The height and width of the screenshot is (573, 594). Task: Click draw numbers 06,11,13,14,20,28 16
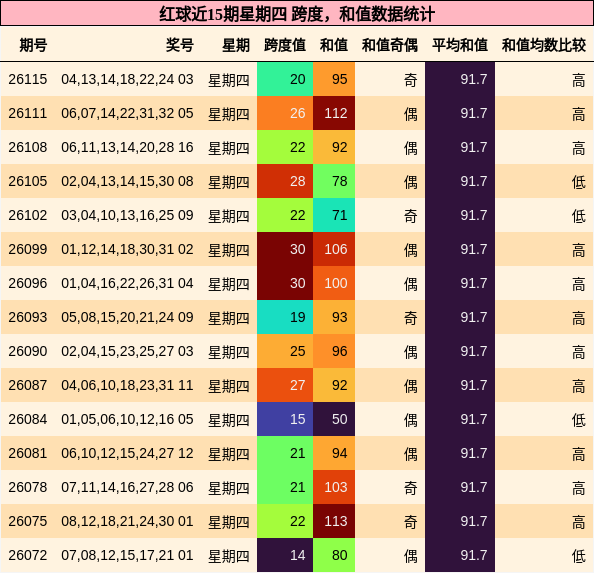pyautogui.click(x=127, y=147)
